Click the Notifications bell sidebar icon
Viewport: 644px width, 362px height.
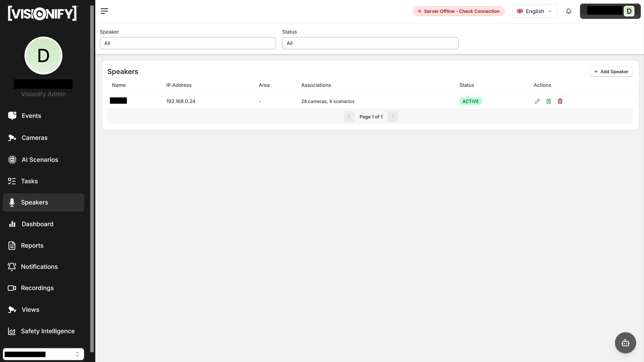point(12,267)
